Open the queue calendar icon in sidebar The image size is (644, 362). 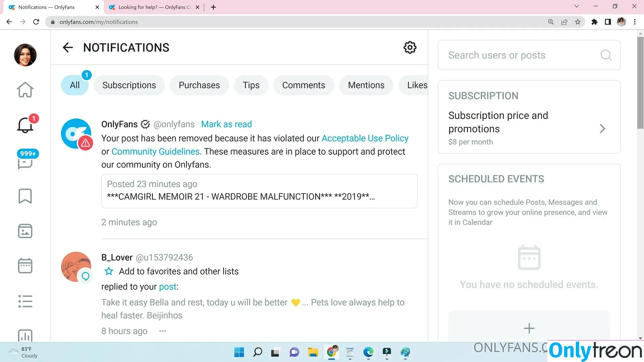25,266
